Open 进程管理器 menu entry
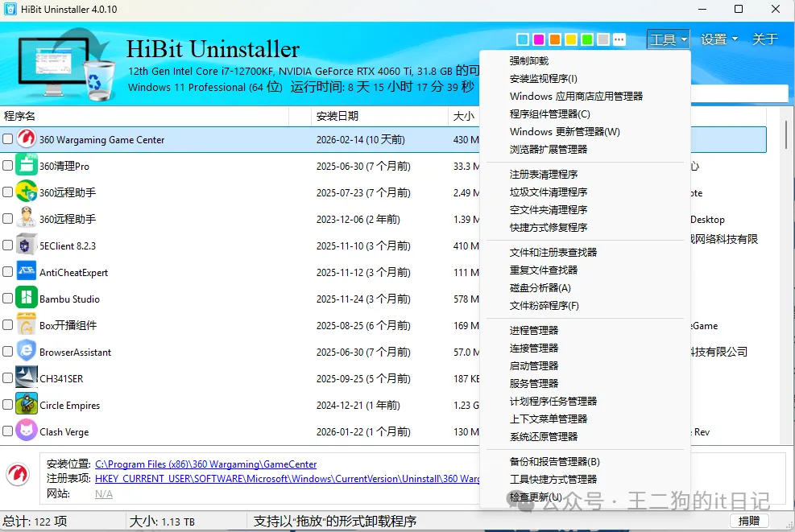 click(x=533, y=330)
